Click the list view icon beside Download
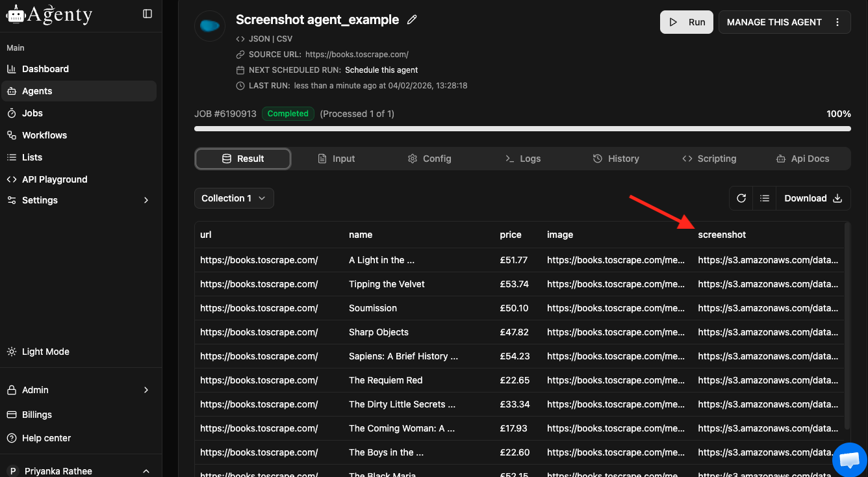 coord(765,198)
